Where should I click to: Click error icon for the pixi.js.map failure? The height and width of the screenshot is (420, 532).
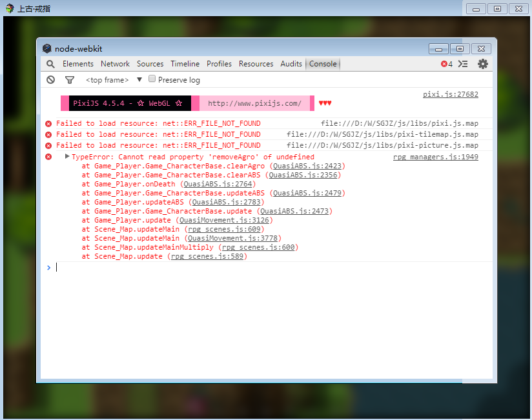pos(48,124)
